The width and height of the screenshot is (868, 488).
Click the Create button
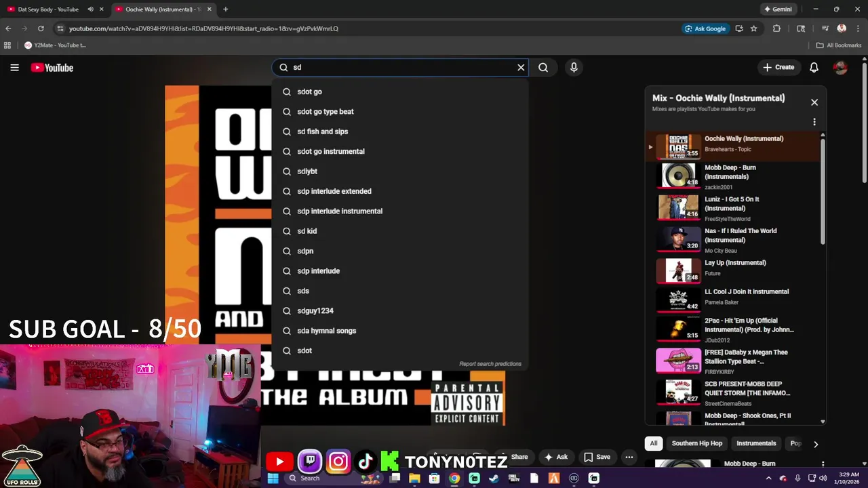778,67
